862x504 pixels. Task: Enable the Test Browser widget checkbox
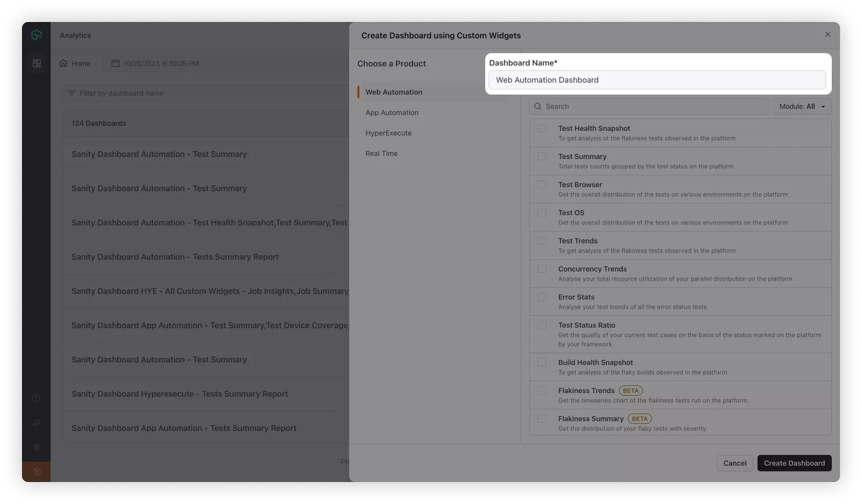coord(542,185)
